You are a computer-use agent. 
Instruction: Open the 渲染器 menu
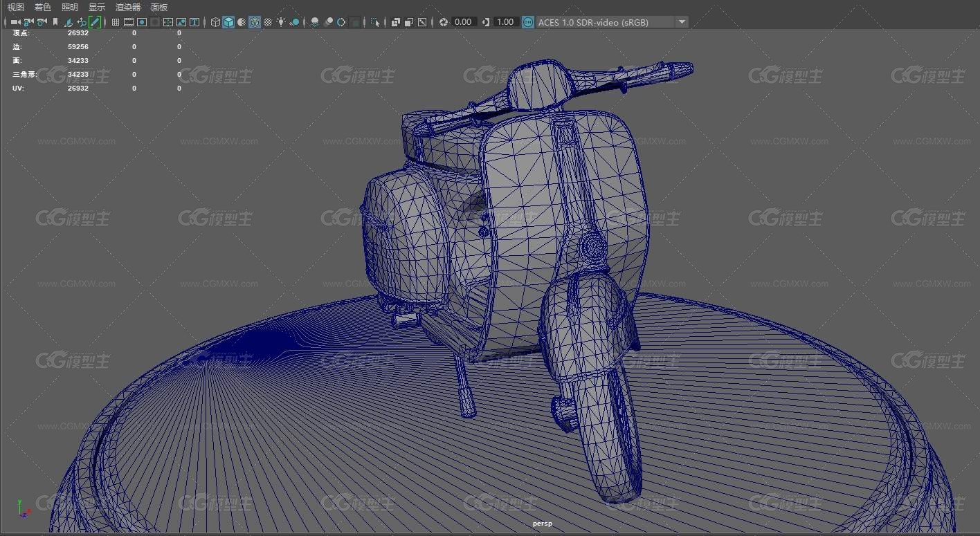pyautogui.click(x=128, y=7)
